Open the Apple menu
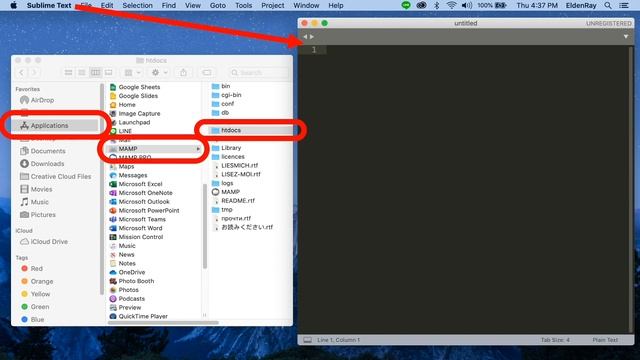Image resolution: width=640 pixels, height=360 pixels. [x=13, y=5]
